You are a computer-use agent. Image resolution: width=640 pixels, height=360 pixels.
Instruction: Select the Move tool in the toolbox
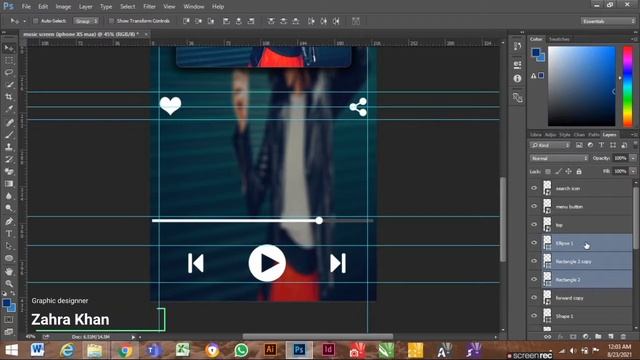click(x=9, y=49)
